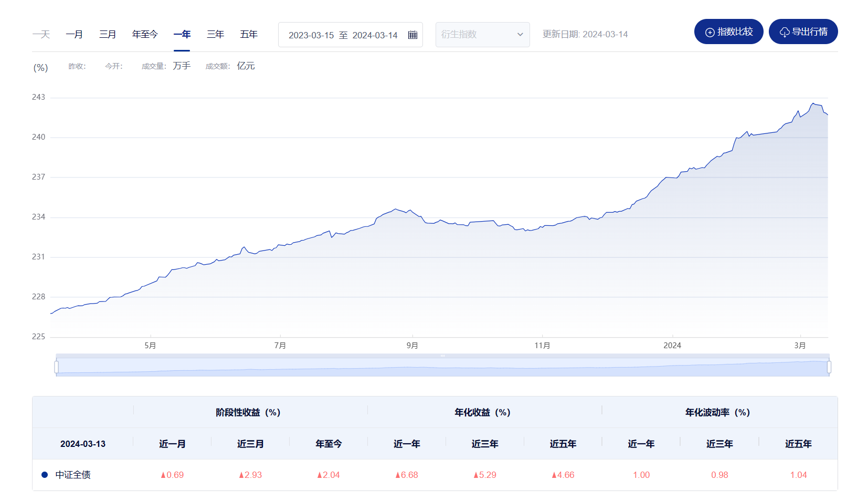Click the cloud download icon on 导出行情
This screenshot has width=868, height=501.
(784, 32)
